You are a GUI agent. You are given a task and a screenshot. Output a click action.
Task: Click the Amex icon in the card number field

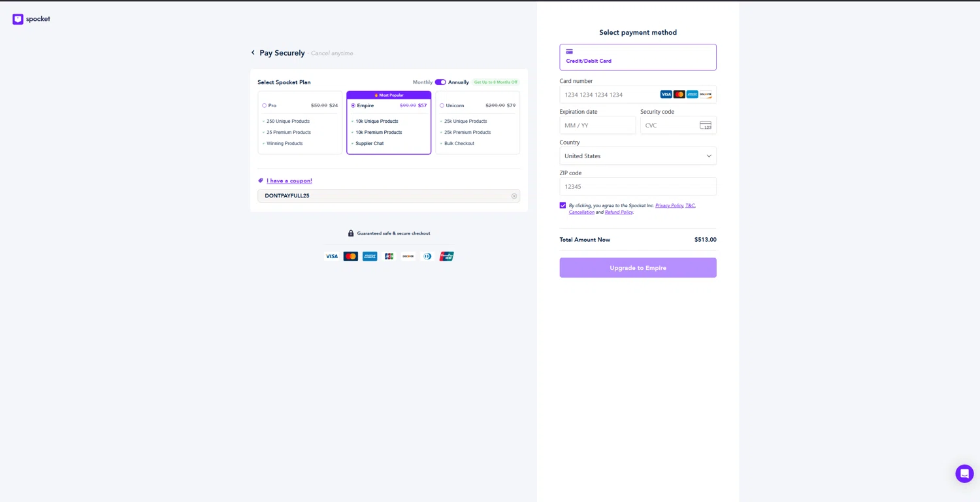point(693,94)
